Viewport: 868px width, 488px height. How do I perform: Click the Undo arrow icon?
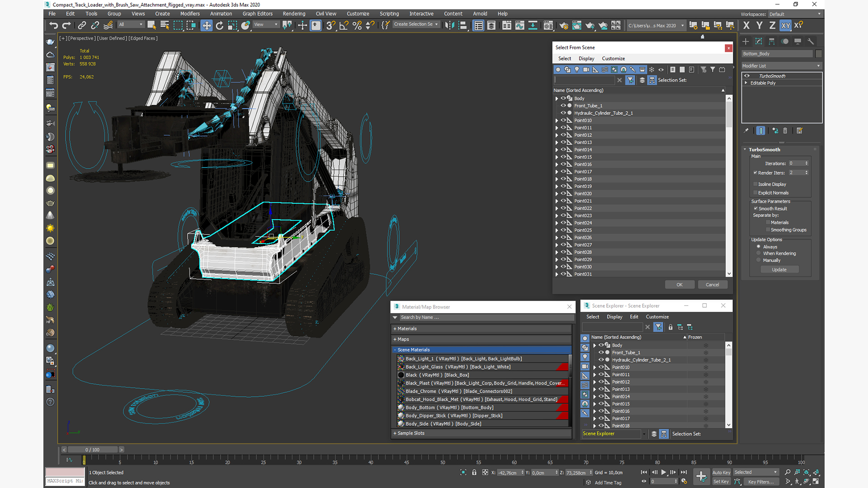(x=53, y=25)
